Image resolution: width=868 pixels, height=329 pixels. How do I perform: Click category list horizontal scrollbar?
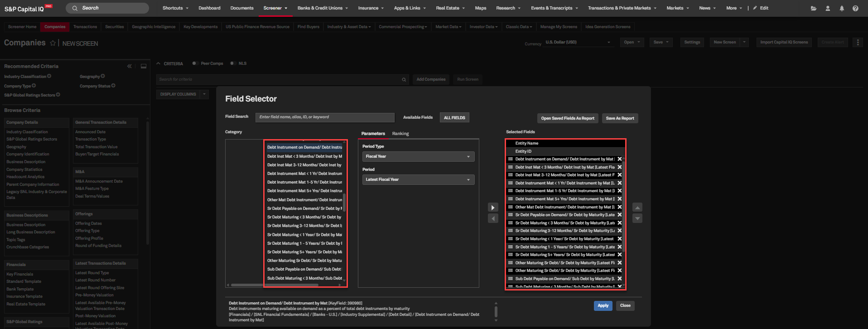pos(275,285)
